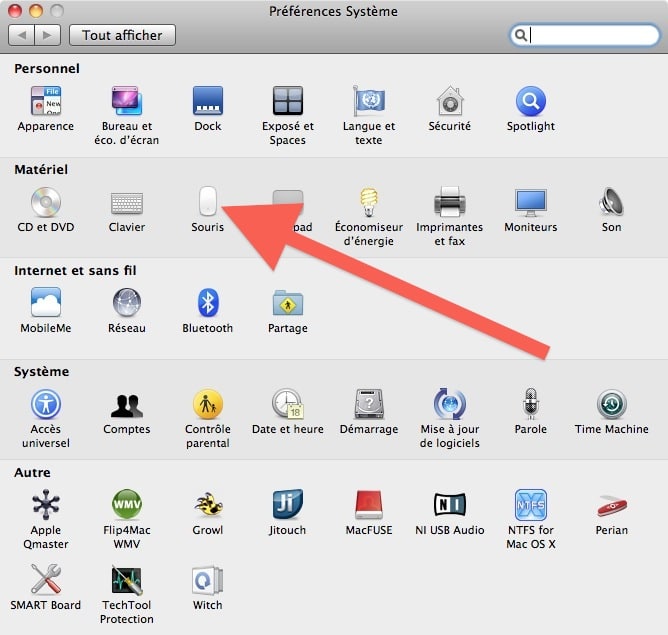Open Time Machine settings

point(611,404)
